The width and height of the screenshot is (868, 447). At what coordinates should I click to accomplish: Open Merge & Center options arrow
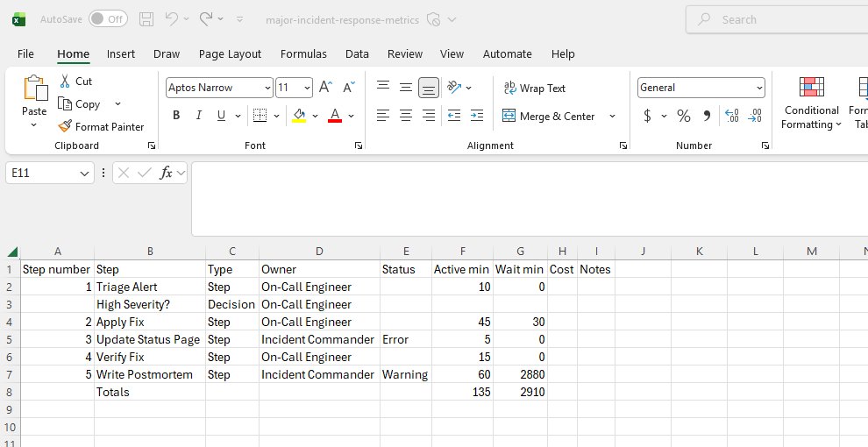point(612,117)
